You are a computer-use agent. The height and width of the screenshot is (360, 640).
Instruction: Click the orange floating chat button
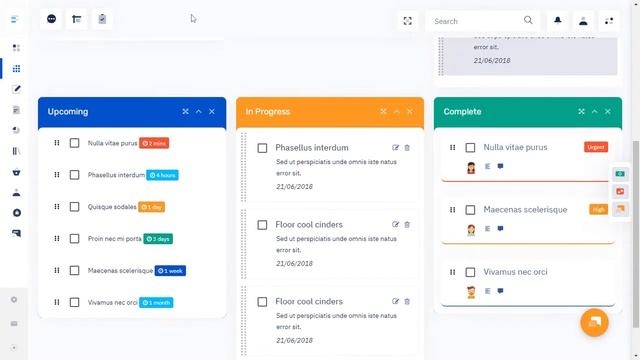[594, 322]
